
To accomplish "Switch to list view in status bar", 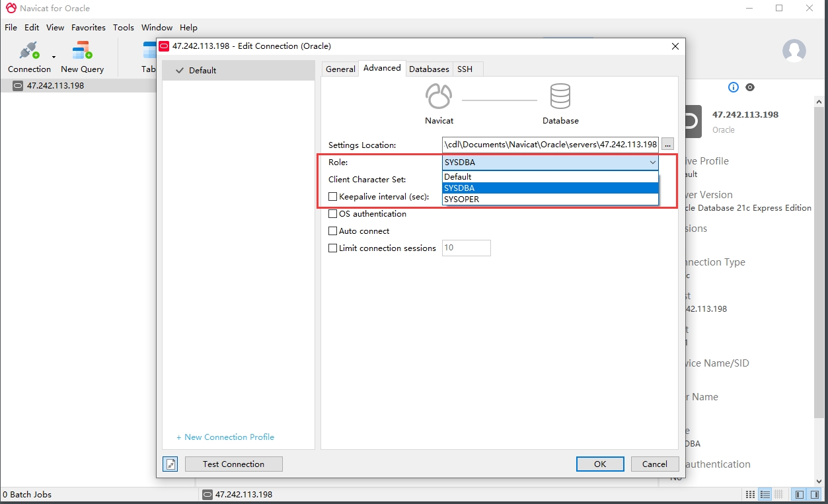I will pyautogui.click(x=765, y=494).
